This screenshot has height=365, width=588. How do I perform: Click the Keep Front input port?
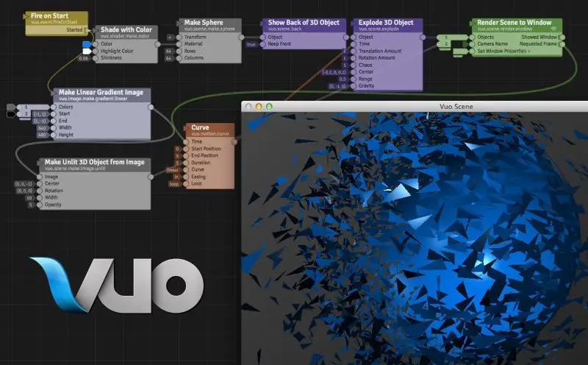point(263,44)
